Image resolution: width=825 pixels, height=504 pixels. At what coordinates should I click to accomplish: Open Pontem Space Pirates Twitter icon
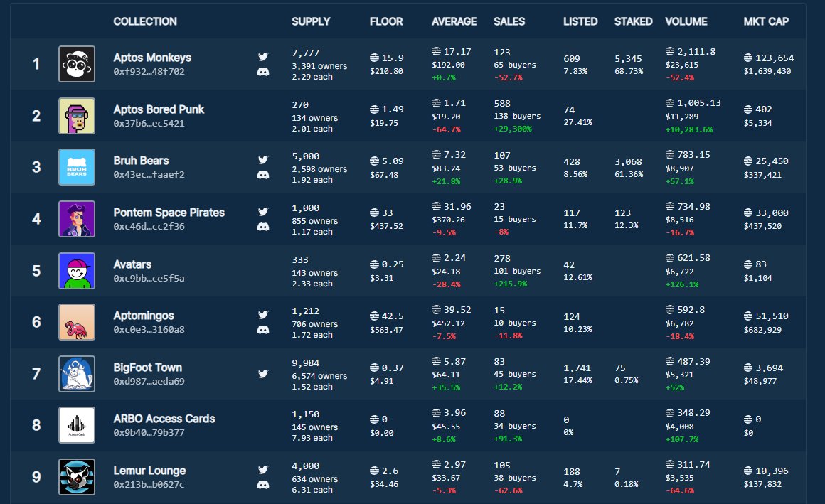pyautogui.click(x=263, y=212)
